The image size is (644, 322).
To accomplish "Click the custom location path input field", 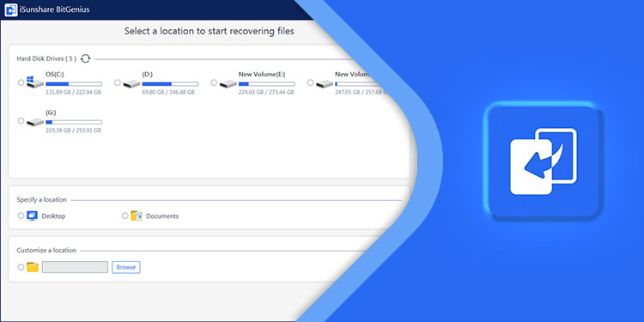I will point(76,267).
